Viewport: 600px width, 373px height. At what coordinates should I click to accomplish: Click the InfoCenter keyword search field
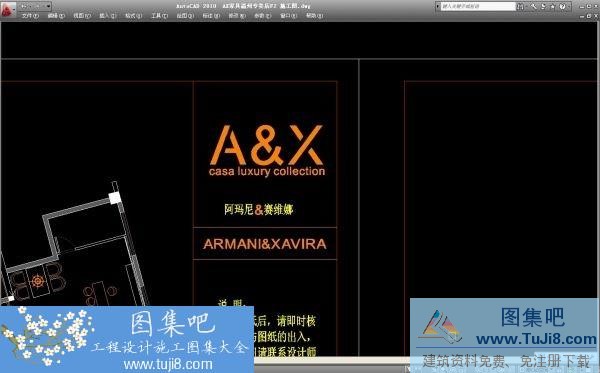click(478, 7)
